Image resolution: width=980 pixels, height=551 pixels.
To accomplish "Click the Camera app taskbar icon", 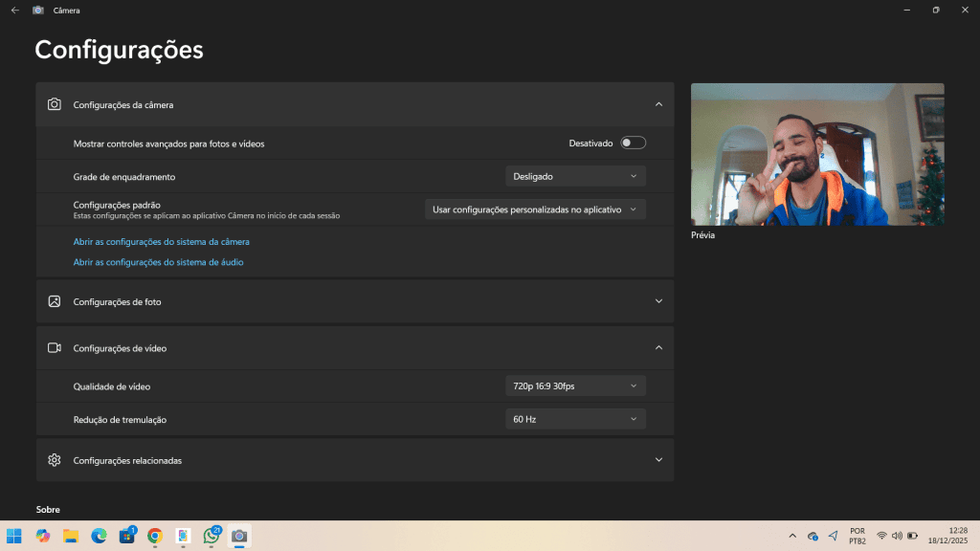I will (239, 536).
